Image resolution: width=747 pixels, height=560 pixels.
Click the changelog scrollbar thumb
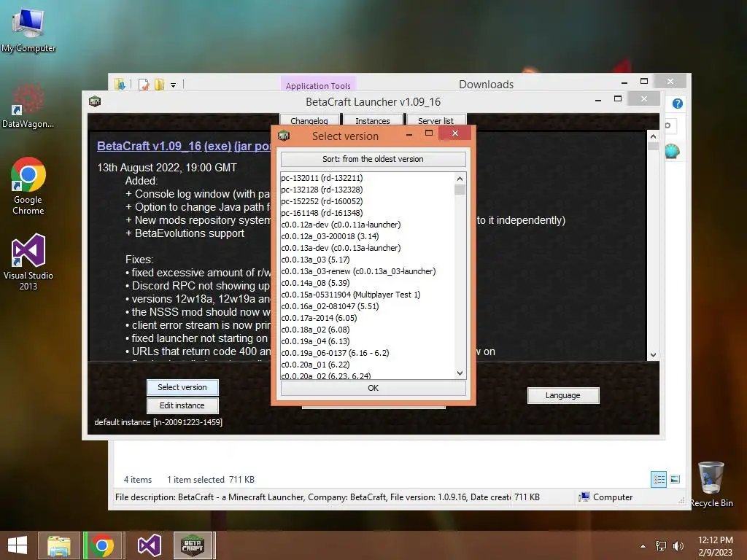coord(653,146)
